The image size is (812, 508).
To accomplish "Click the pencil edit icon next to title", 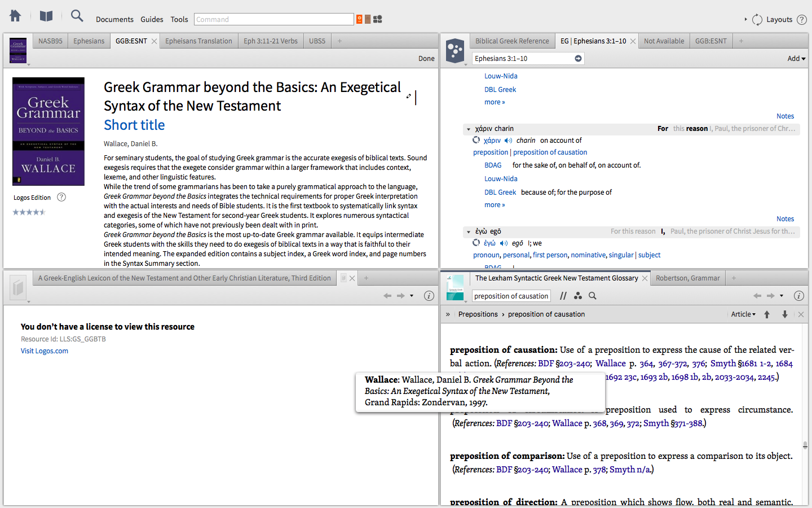I will click(x=409, y=96).
